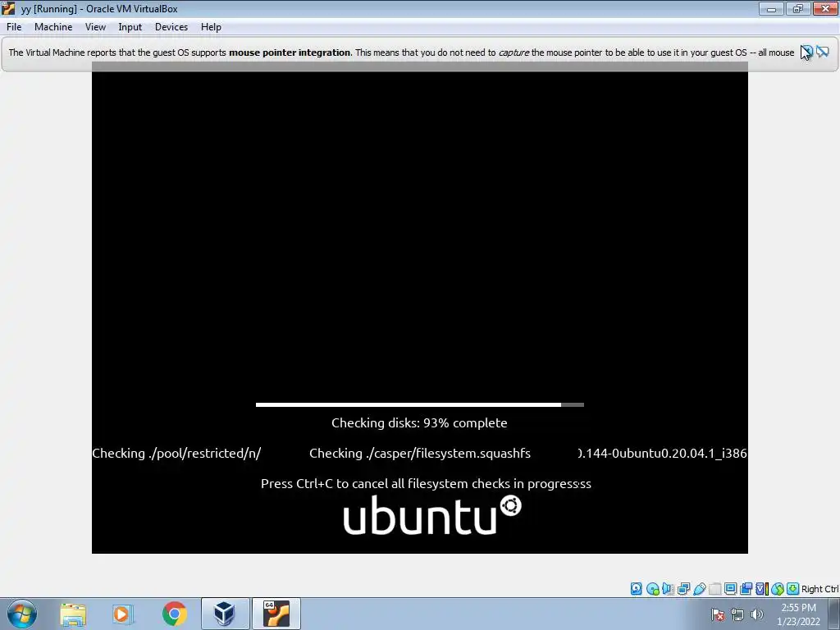Viewport: 840px width, 630px height.
Task: Click the recording status icon
Action: pyautogui.click(x=746, y=589)
